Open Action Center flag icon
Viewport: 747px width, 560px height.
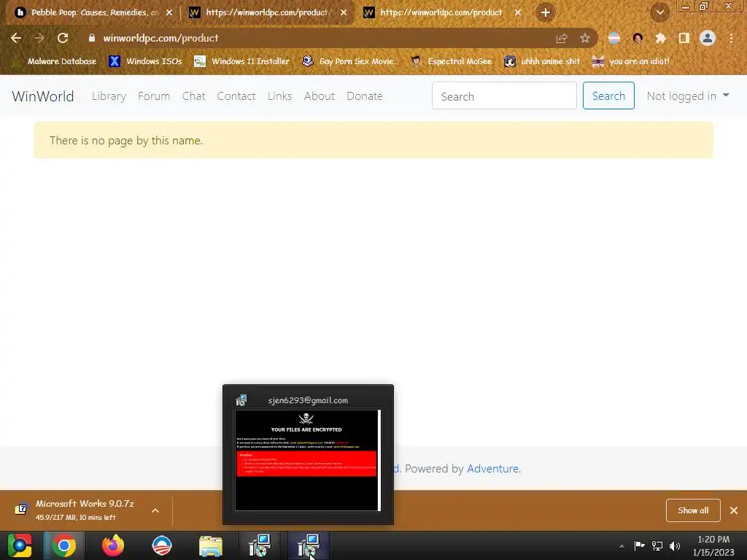pos(639,545)
